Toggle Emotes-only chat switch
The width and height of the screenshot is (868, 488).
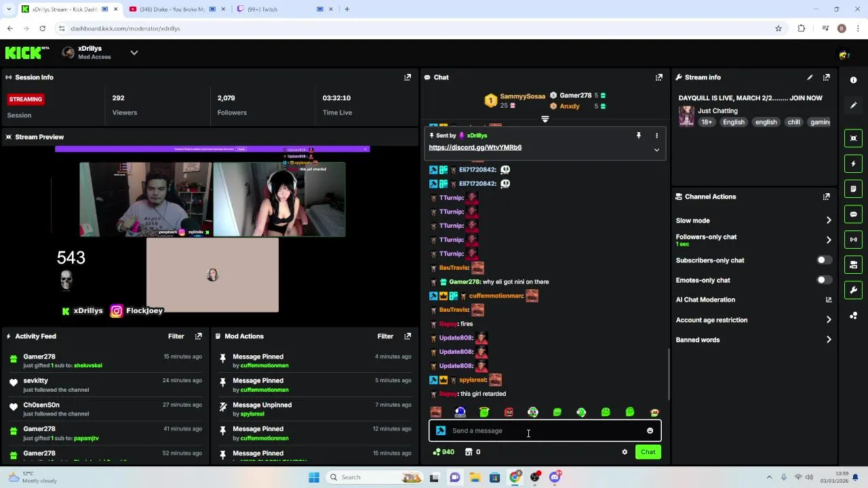coord(823,280)
